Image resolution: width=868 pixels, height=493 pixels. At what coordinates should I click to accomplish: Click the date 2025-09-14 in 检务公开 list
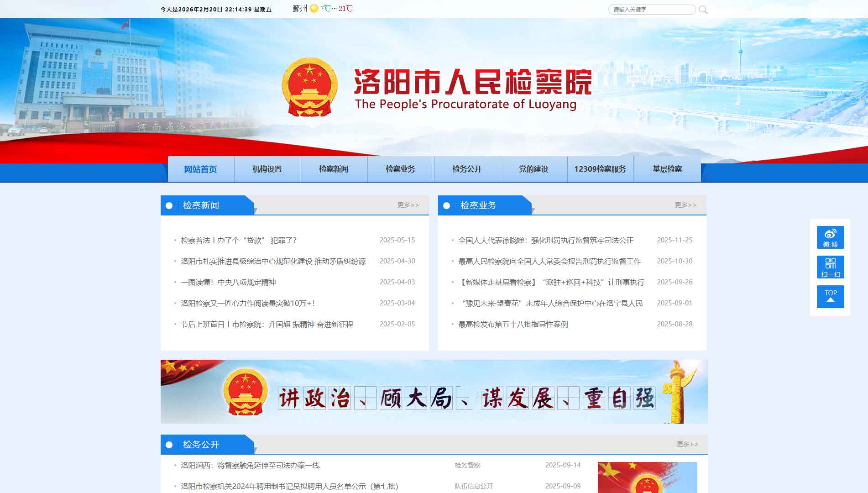[563, 465]
